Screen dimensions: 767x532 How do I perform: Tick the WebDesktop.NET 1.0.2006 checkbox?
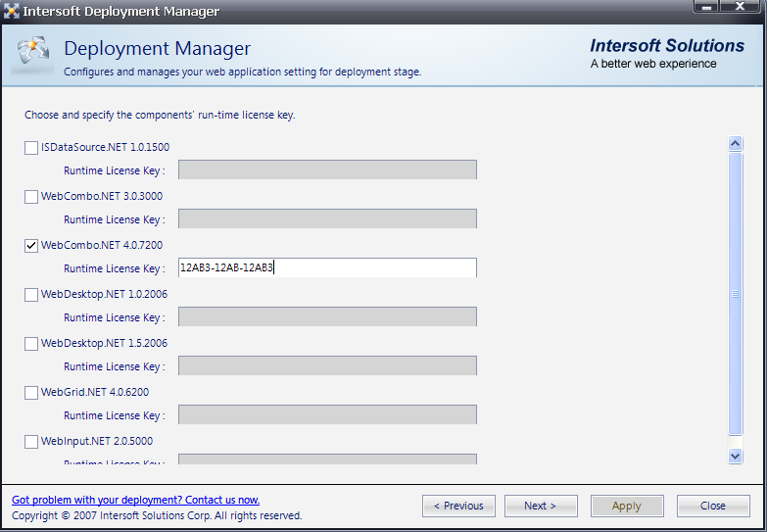click(31, 295)
